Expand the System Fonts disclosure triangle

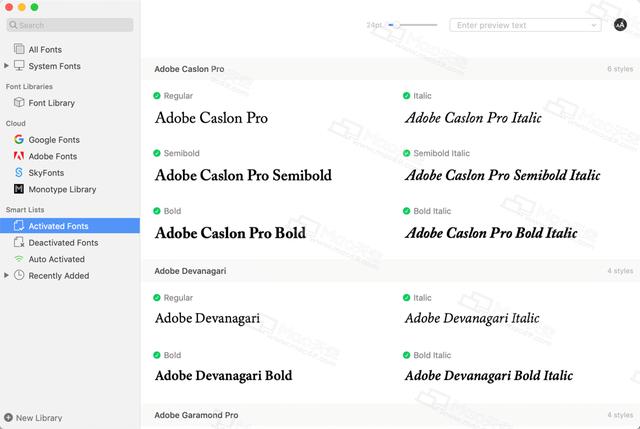[6, 65]
